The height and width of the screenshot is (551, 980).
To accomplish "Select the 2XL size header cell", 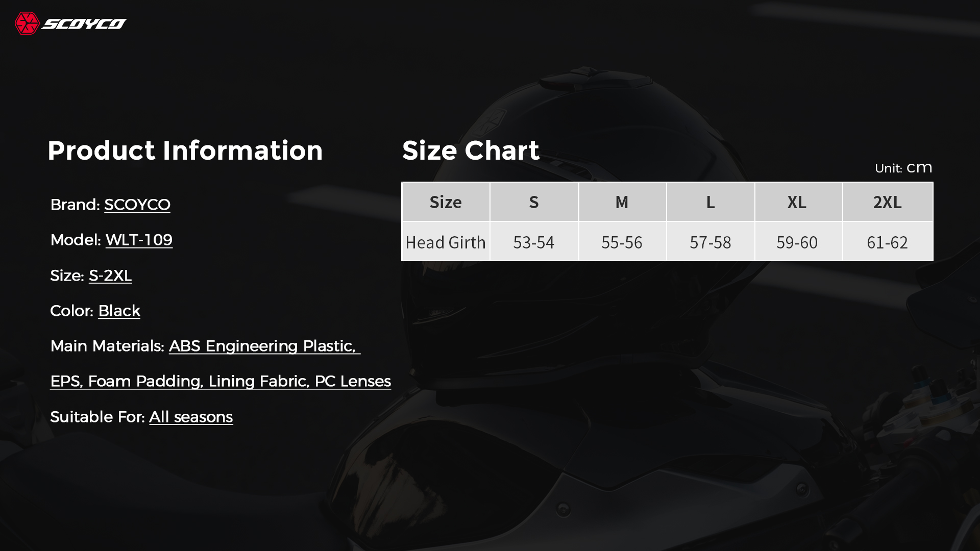I will 888,202.
